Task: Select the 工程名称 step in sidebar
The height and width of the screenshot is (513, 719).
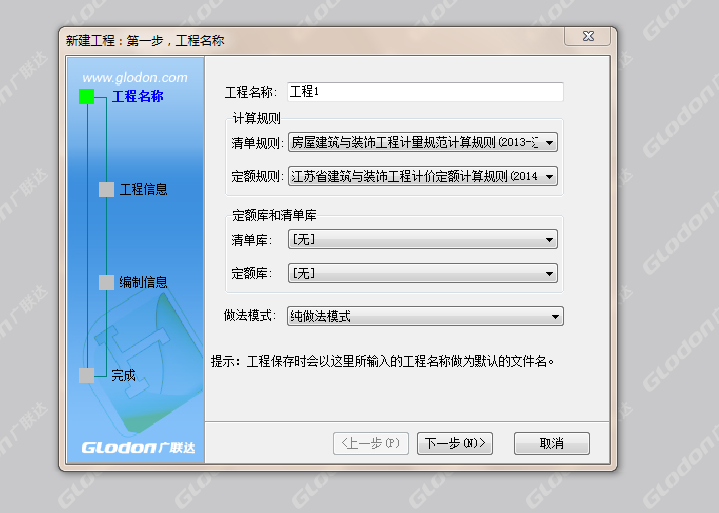Action: click(138, 96)
